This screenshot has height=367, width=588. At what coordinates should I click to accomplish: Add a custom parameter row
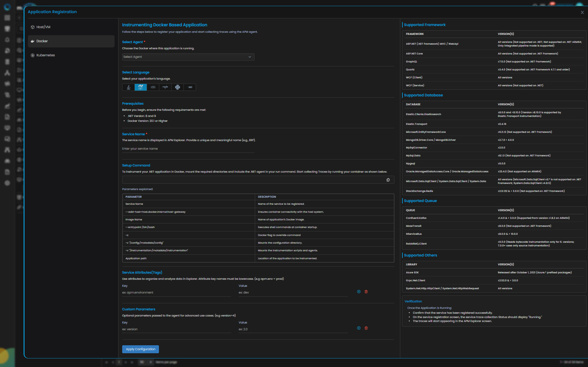pyautogui.click(x=359, y=328)
